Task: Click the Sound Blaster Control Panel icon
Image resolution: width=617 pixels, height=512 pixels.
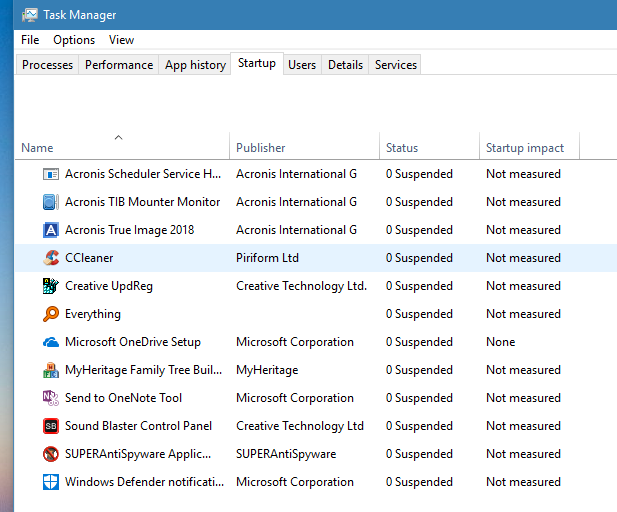Action: pos(51,426)
